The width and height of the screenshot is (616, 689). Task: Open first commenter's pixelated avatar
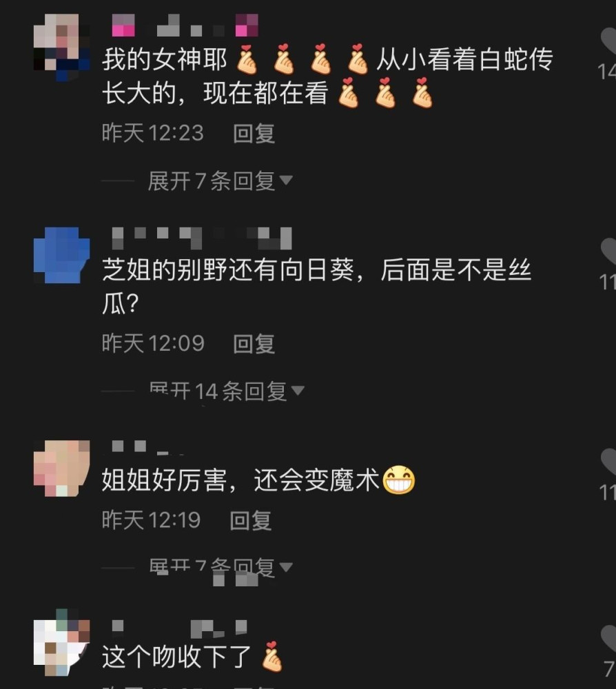(61, 47)
